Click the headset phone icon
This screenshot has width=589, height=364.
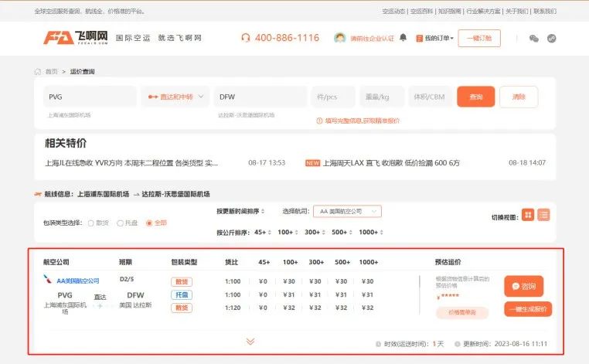[246, 38]
